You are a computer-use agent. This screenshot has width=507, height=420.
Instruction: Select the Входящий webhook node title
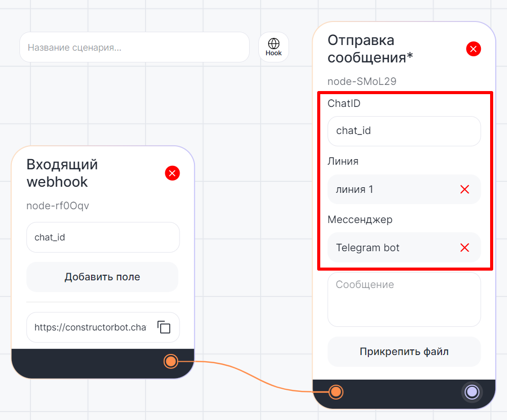click(x=62, y=173)
